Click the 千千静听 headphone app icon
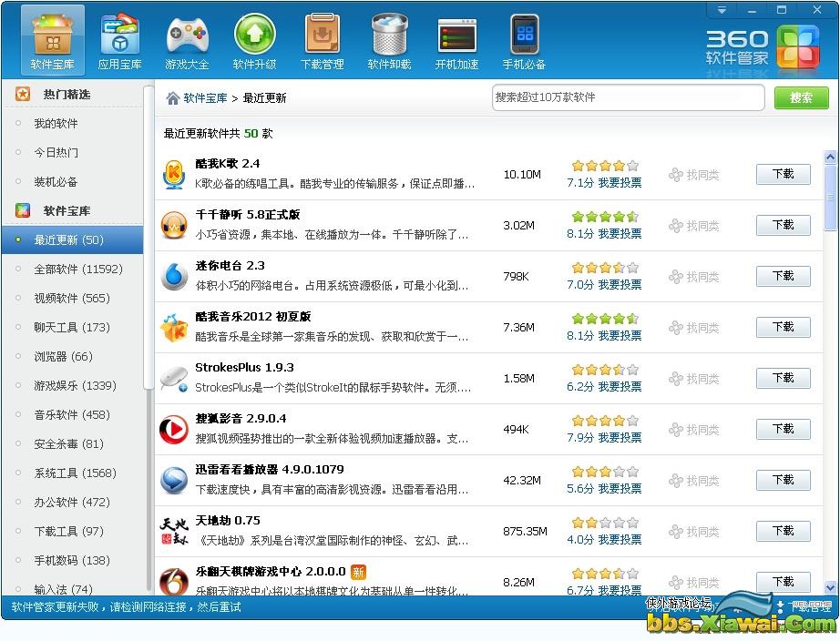Image resolution: width=840 pixels, height=641 pixels. [174, 226]
